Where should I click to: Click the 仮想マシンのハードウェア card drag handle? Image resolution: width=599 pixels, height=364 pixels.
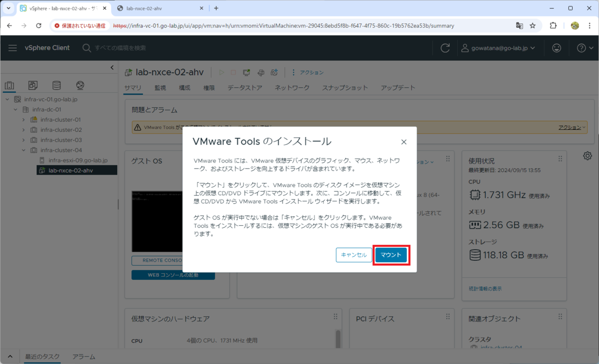(335, 316)
